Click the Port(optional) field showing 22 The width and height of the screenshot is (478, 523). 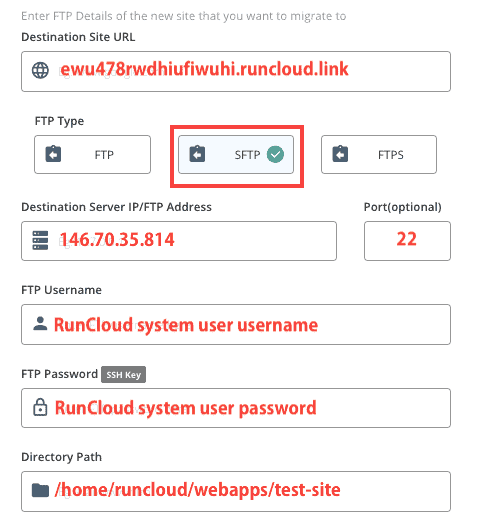tap(407, 241)
